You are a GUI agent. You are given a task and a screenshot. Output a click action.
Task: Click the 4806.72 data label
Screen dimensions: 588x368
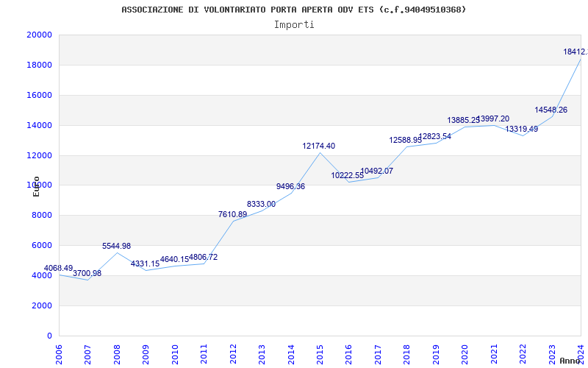[204, 257]
